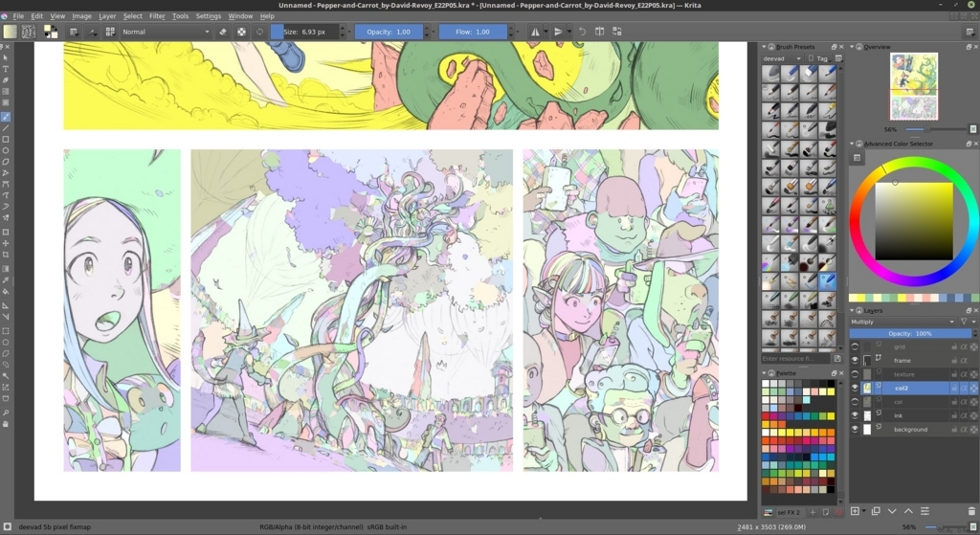Click the horizontal mirror tool icon
The width and height of the screenshot is (980, 535).
[x=535, y=32]
